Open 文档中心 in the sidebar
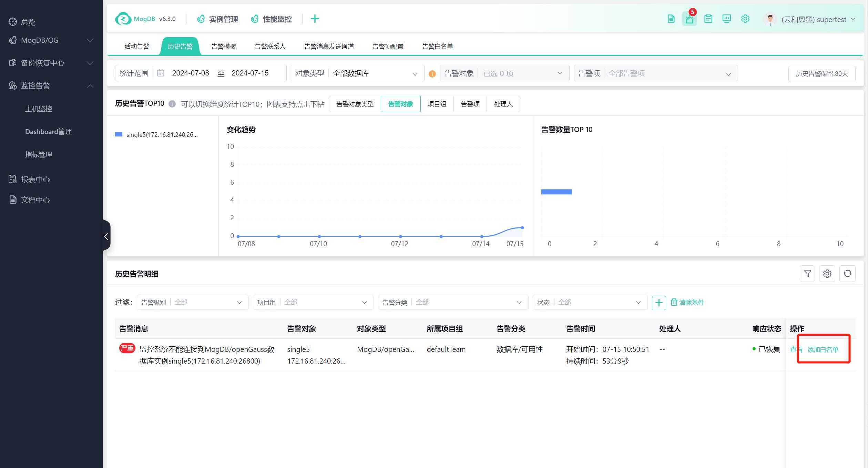The height and width of the screenshot is (468, 868). [30, 200]
